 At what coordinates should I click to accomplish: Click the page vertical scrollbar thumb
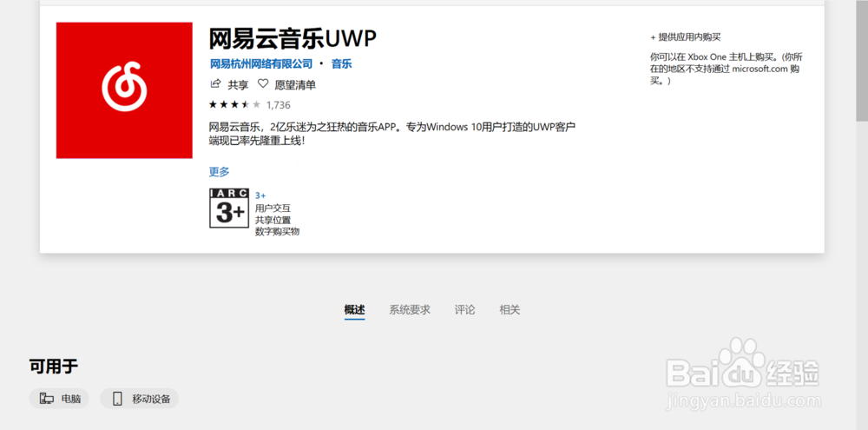pyautogui.click(x=862, y=60)
